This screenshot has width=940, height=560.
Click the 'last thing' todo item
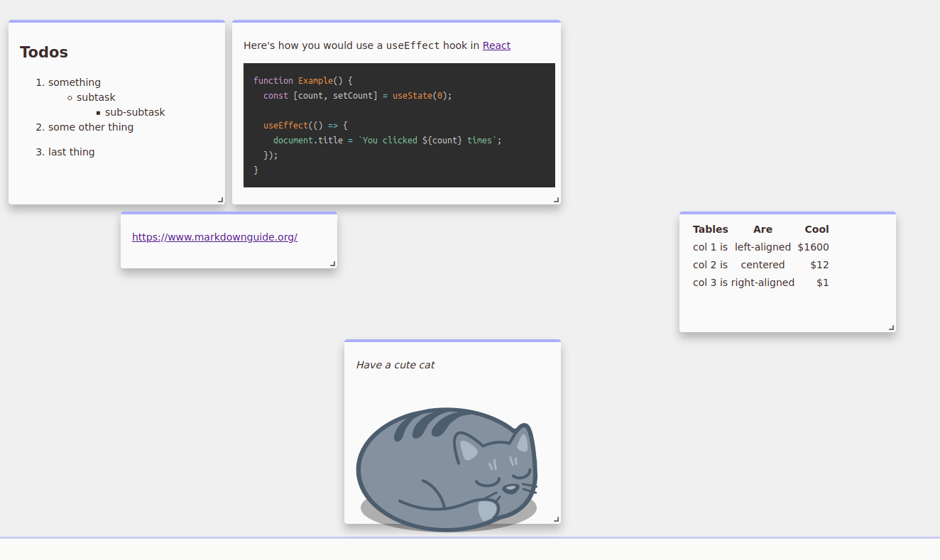click(x=71, y=152)
